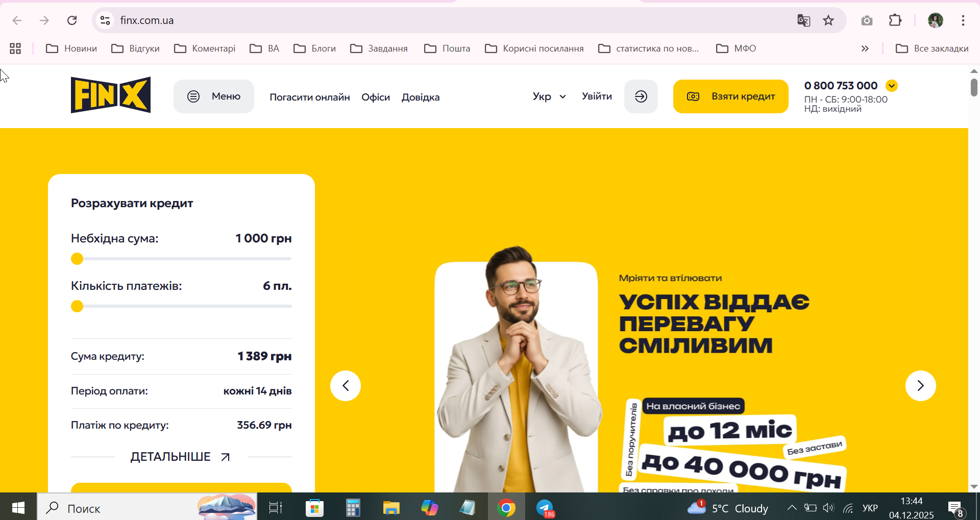Open the Корисні посилання bookmark folder
980x520 pixels.
point(534,48)
